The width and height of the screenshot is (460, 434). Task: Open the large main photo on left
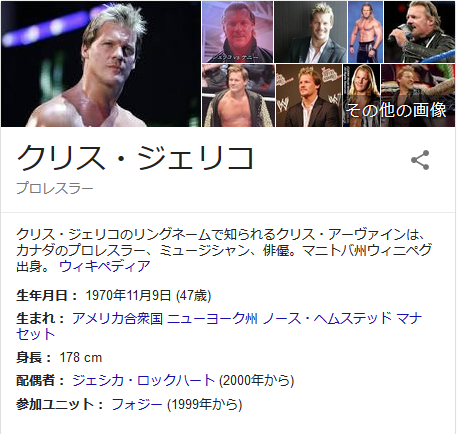[101, 64]
